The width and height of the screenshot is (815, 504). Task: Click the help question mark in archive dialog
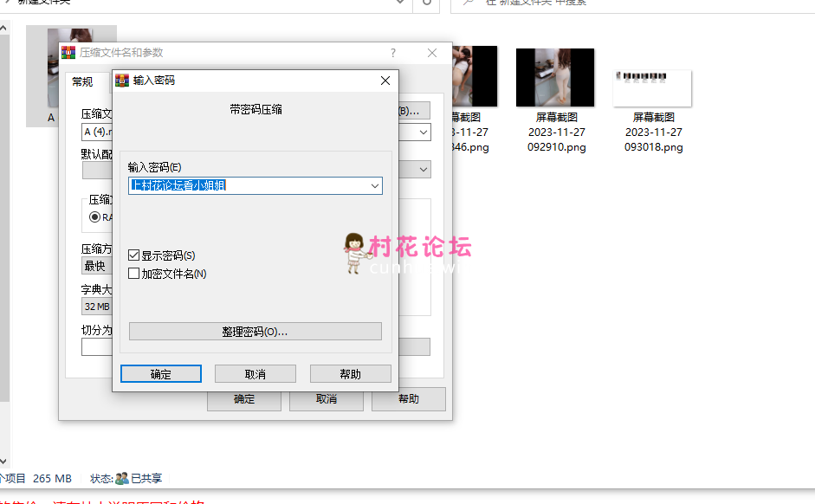pos(393,53)
